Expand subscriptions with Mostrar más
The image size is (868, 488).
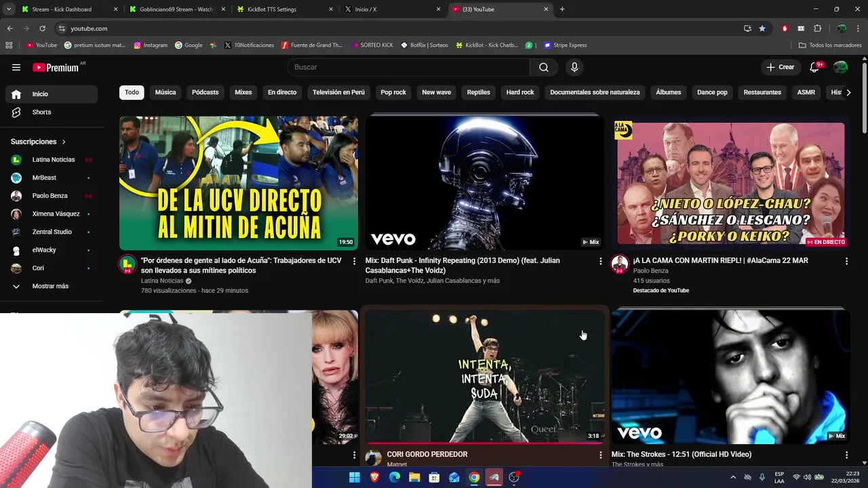[x=52, y=286]
